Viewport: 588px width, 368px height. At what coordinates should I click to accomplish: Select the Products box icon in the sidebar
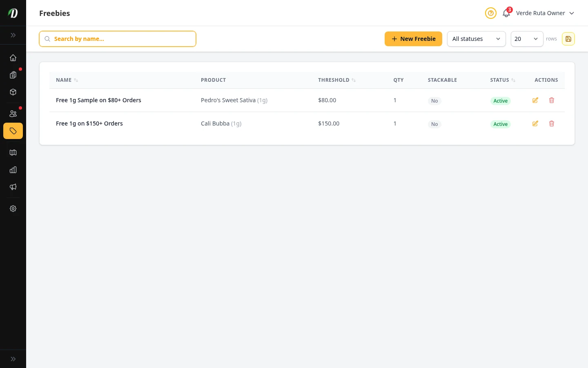13,92
